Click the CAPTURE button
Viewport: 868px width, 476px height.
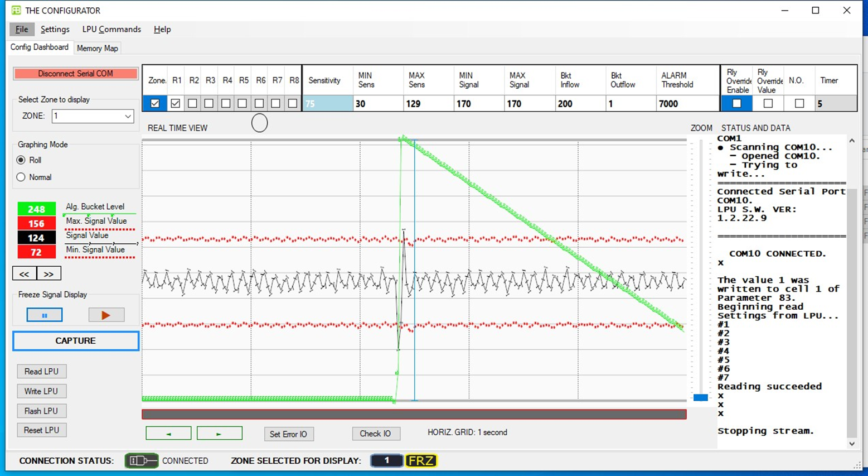pyautogui.click(x=76, y=341)
